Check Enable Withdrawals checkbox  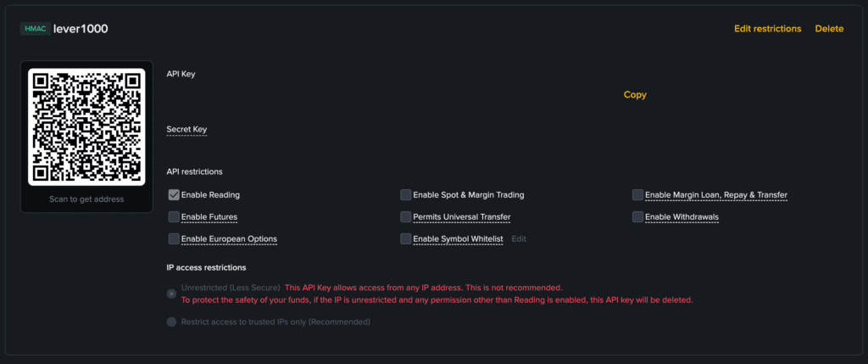click(637, 217)
